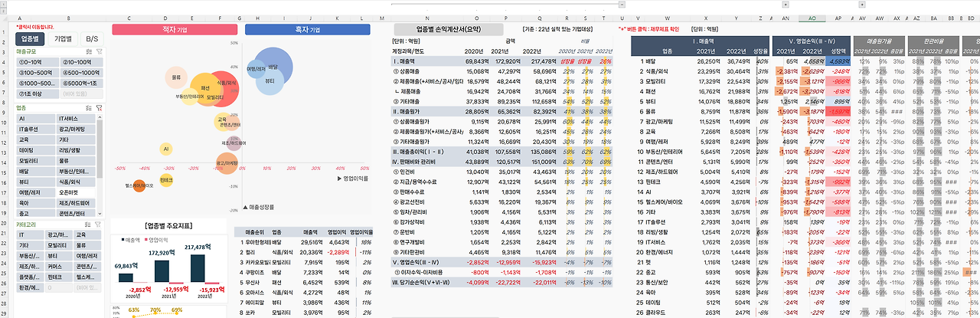Select the -1,597억 growth cell for 물류

coord(839,111)
